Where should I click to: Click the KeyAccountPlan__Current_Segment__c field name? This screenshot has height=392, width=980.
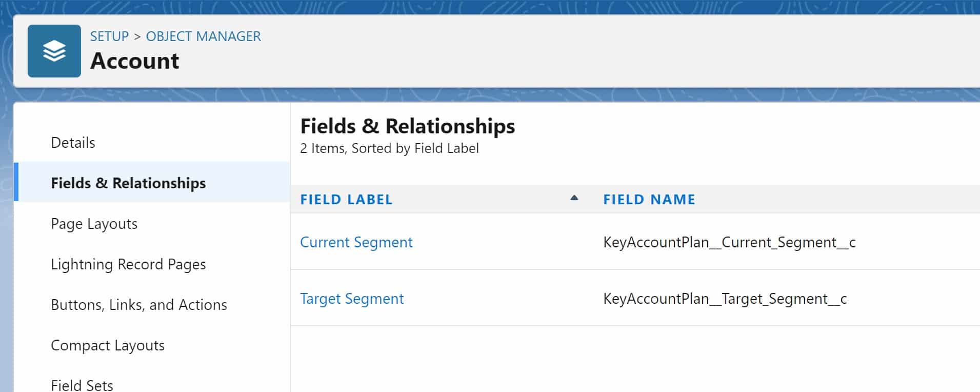tap(729, 242)
